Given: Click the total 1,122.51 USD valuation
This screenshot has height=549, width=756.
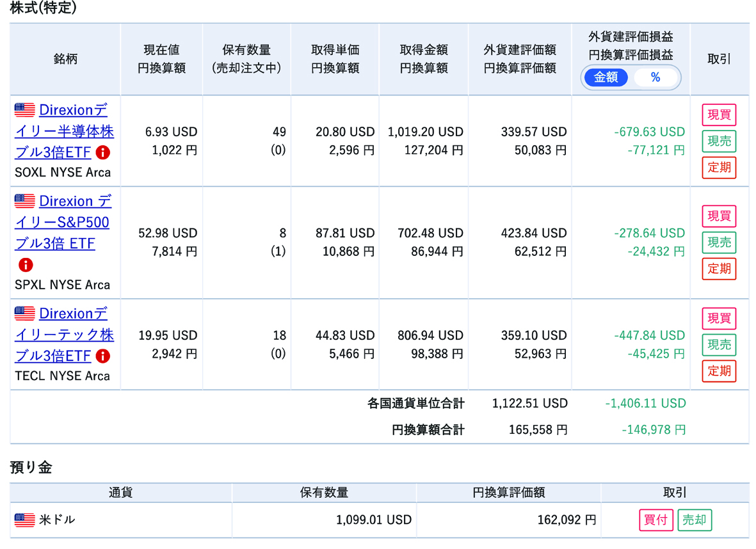Looking at the screenshot, I should click(530, 404).
